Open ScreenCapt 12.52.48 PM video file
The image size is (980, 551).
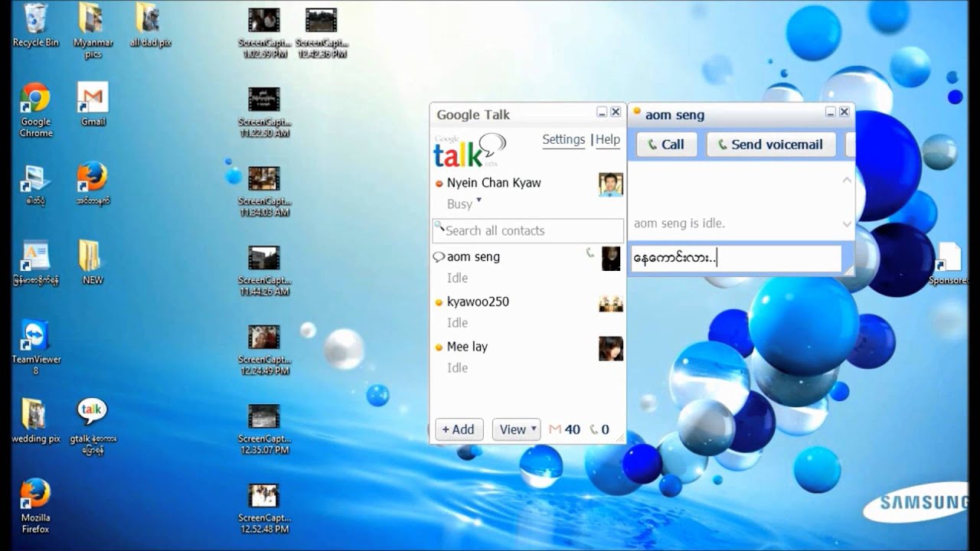pos(264,508)
